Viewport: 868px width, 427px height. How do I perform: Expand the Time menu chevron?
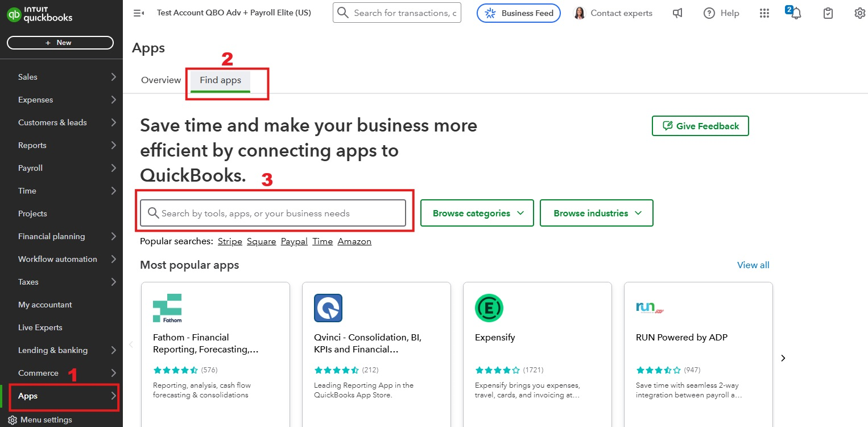pos(113,191)
